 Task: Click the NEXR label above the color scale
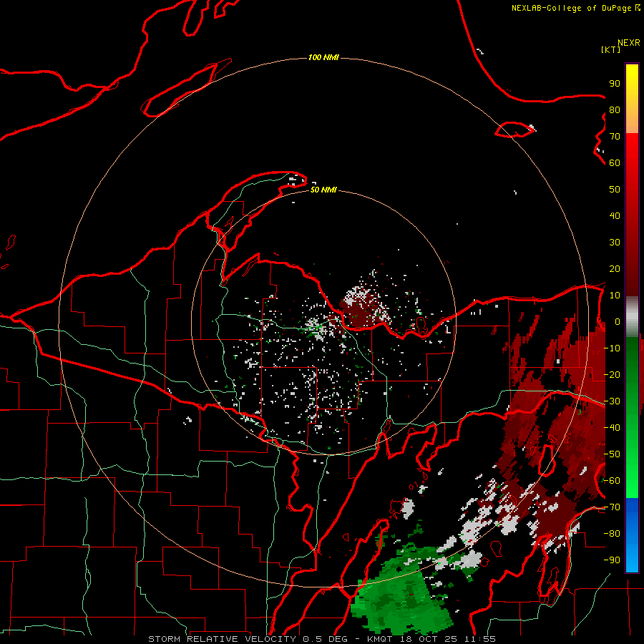[x=629, y=43]
